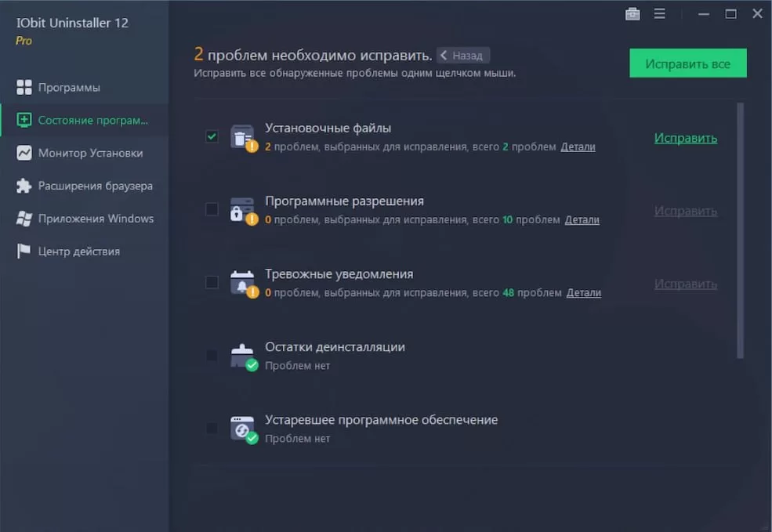Open the hamburger options menu
Screen dimensions: 772x532
[x=659, y=14]
